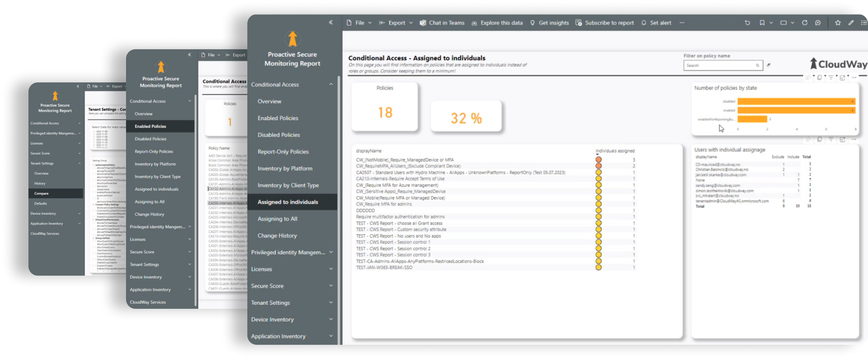The image size is (868, 359).
Task: Click the Edit pencil icon in the toolbar
Action: pyautogui.click(x=851, y=23)
